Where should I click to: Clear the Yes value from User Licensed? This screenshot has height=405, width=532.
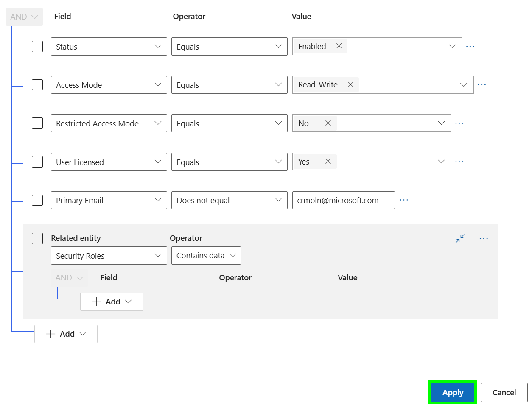(328, 162)
